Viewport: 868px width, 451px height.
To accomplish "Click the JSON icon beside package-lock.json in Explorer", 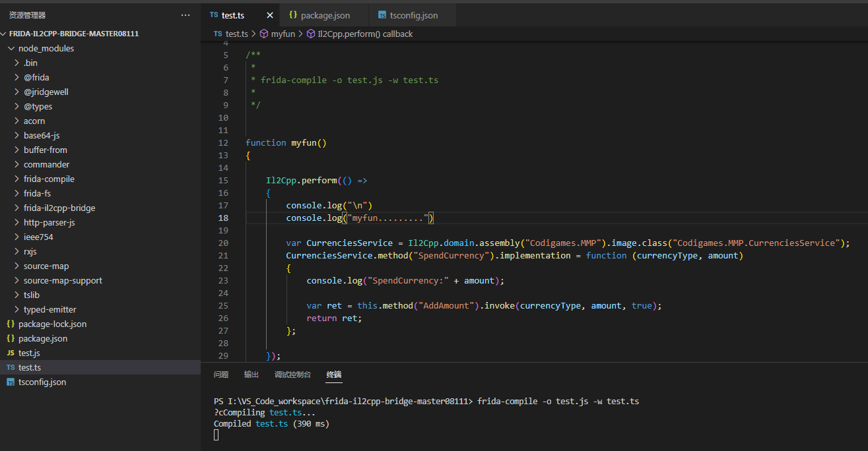I will [9, 324].
